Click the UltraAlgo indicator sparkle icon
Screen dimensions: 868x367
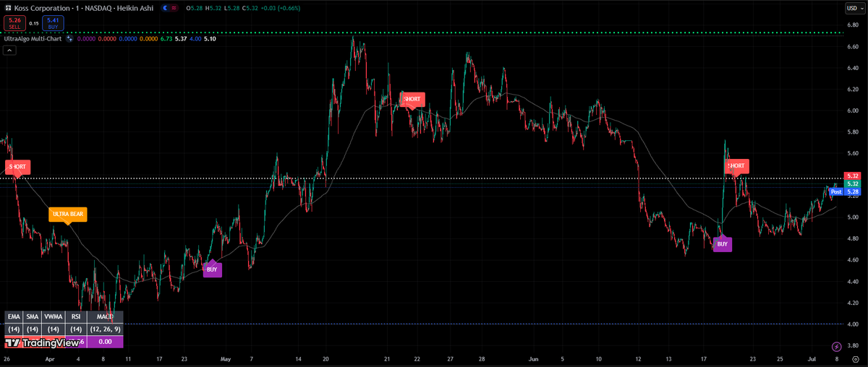(x=69, y=38)
